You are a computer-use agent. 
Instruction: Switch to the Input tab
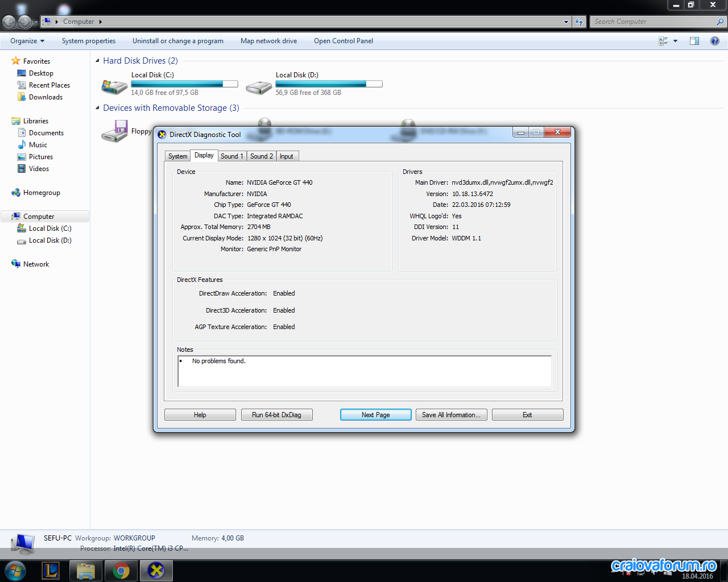point(287,156)
